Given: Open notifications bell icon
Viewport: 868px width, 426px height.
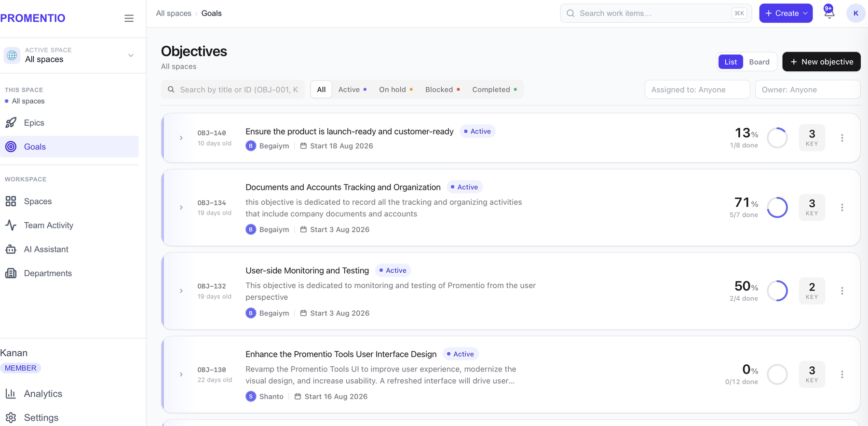Looking at the screenshot, I should (x=829, y=13).
